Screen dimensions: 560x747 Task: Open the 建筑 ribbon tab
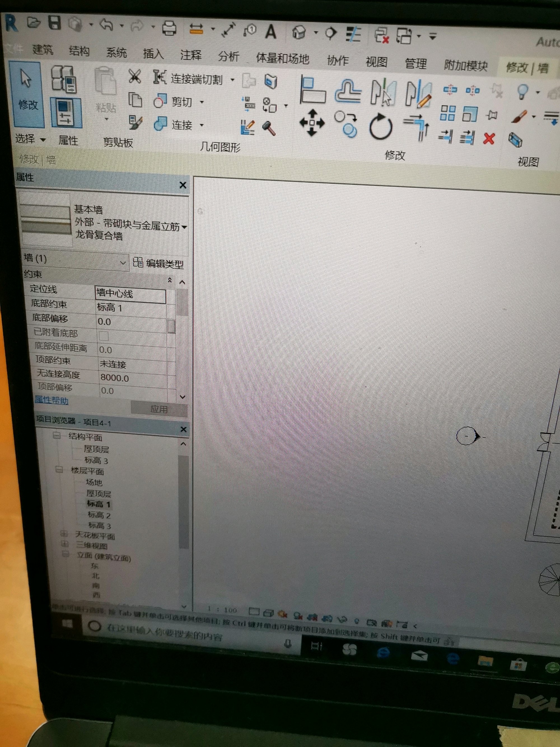click(43, 50)
